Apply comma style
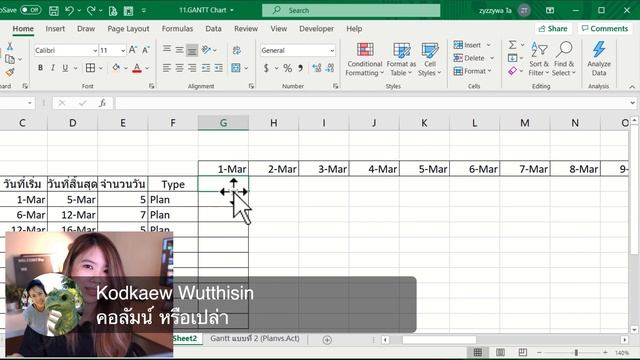The width and height of the screenshot is (640, 360). click(x=300, y=68)
